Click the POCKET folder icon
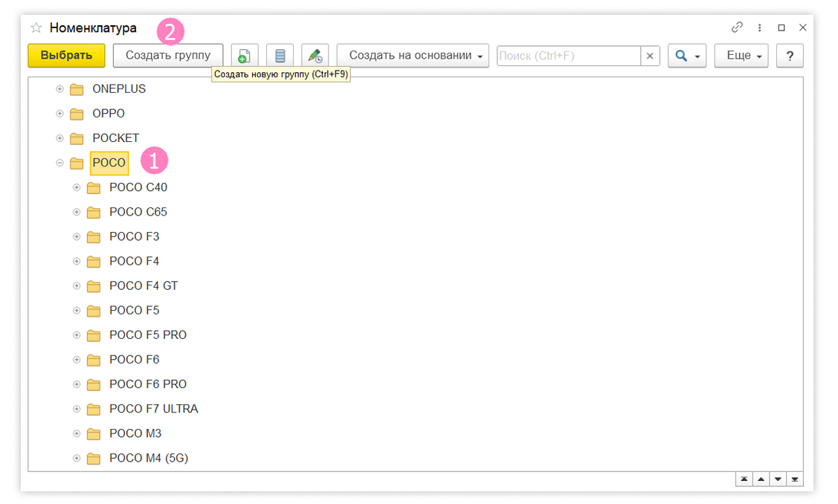838x504 pixels. point(77,138)
